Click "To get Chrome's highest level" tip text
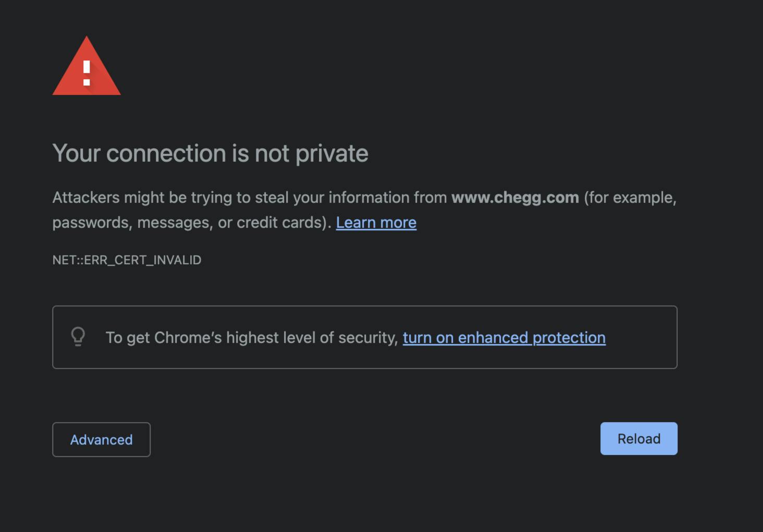This screenshot has width=763, height=532. coord(208,338)
